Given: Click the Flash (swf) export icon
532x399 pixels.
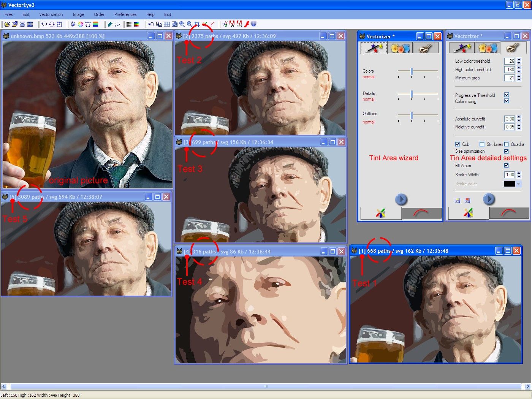Looking at the screenshot, I should click(x=247, y=24).
